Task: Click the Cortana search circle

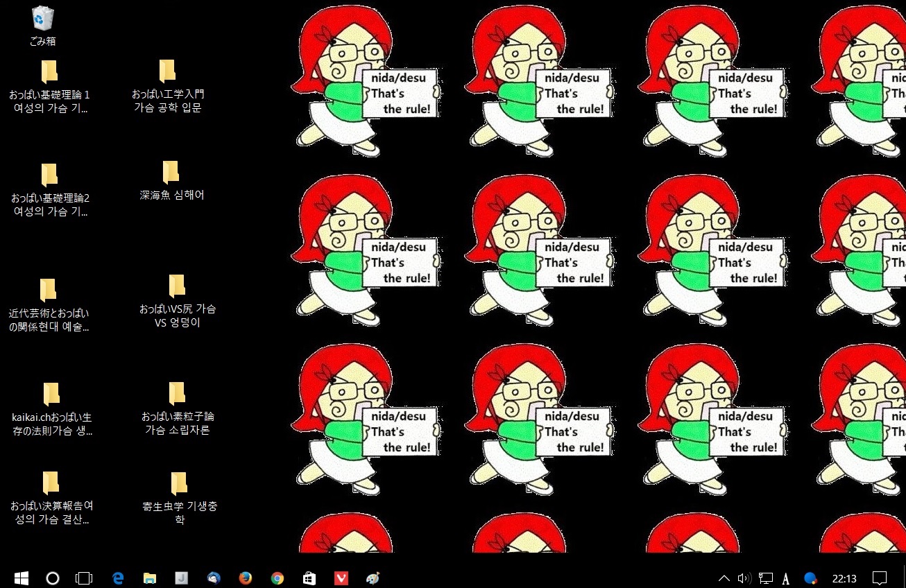Action: tap(53, 578)
